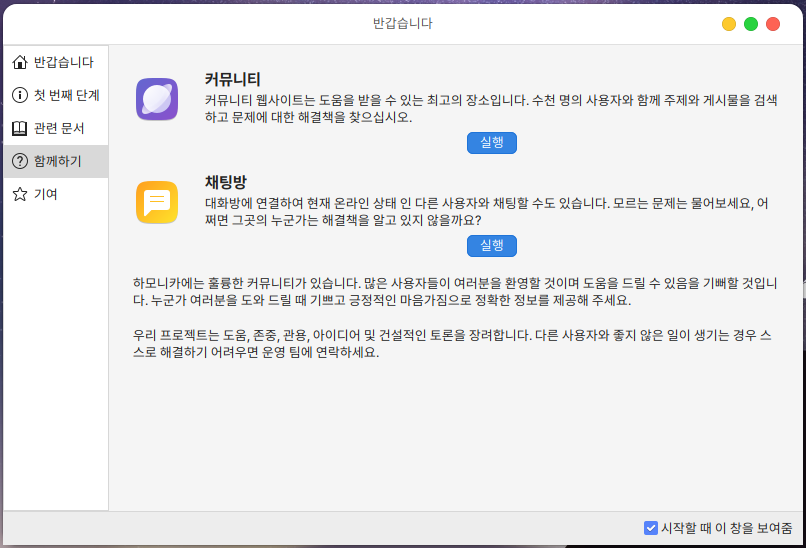The width and height of the screenshot is (806, 548).
Task: Click the open book icon for 관련 문서
Action: tap(20, 128)
